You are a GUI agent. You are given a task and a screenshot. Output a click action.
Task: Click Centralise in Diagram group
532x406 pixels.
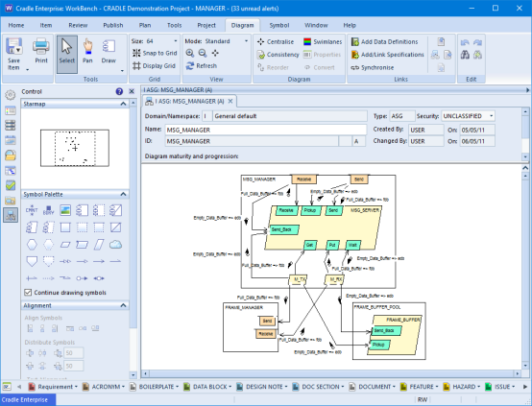276,41
